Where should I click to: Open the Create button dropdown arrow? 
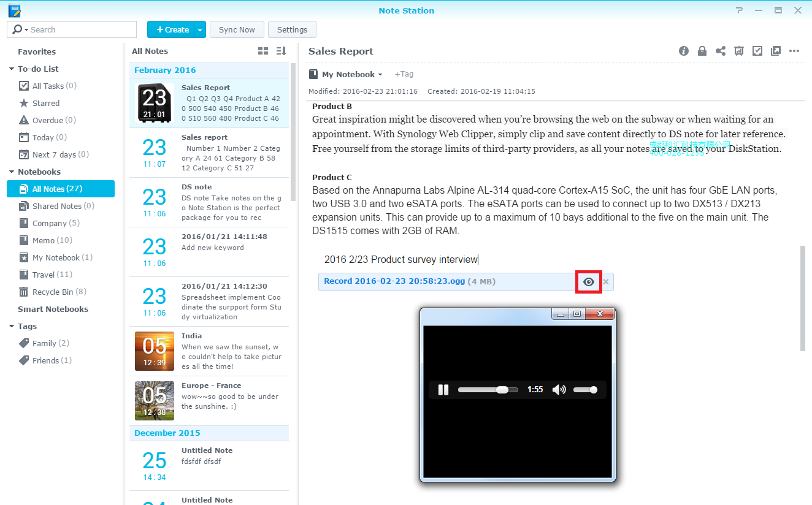coord(200,29)
